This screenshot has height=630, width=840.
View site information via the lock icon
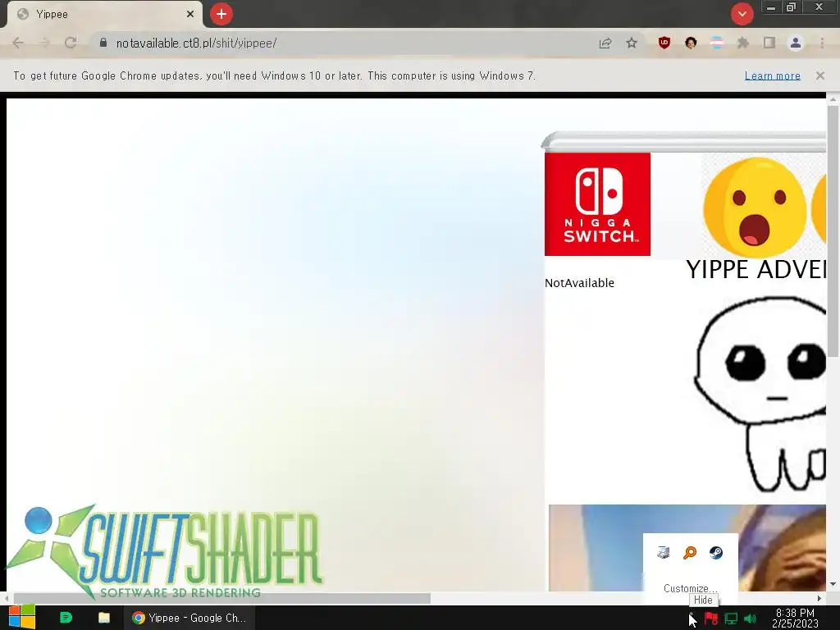pyautogui.click(x=103, y=43)
